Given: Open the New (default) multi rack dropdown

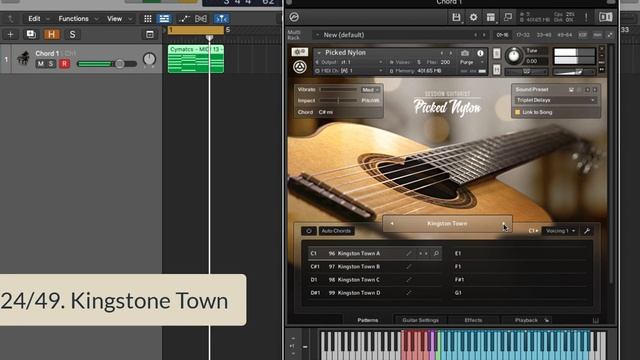Looking at the screenshot, I should tap(400, 35).
